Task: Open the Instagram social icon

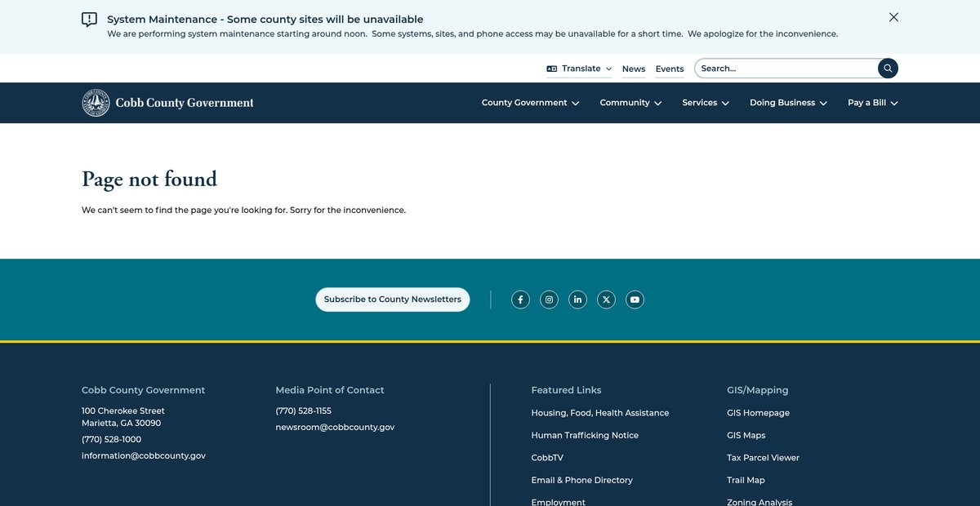Action: point(549,300)
